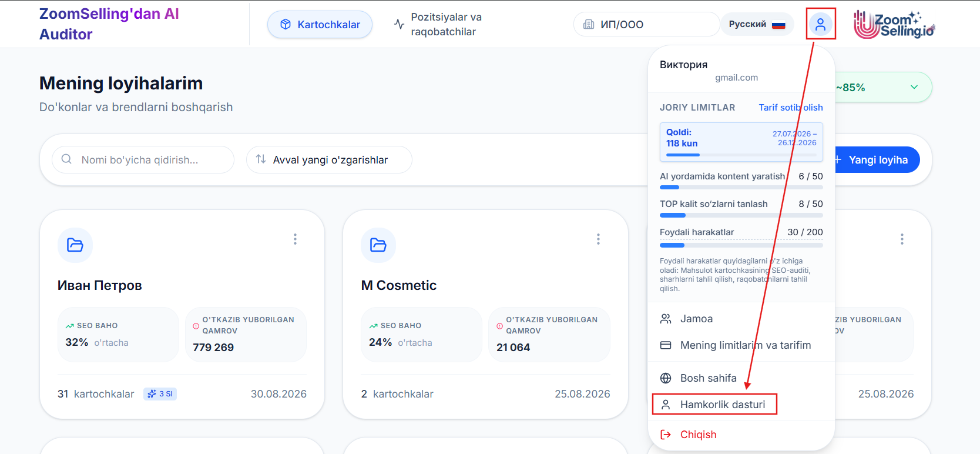Click the TOP kalit so'zlarni tanlash progress bar
Screen dimensions: 980x454
click(741, 215)
